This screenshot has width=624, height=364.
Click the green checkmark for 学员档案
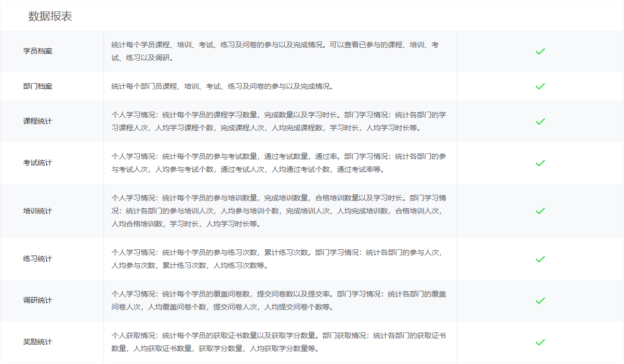(540, 51)
